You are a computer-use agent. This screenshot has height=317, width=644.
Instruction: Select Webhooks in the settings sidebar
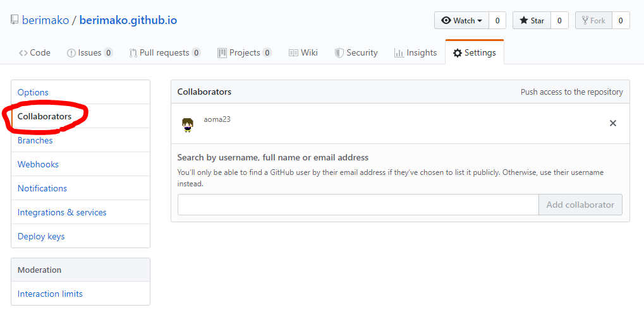pos(38,164)
